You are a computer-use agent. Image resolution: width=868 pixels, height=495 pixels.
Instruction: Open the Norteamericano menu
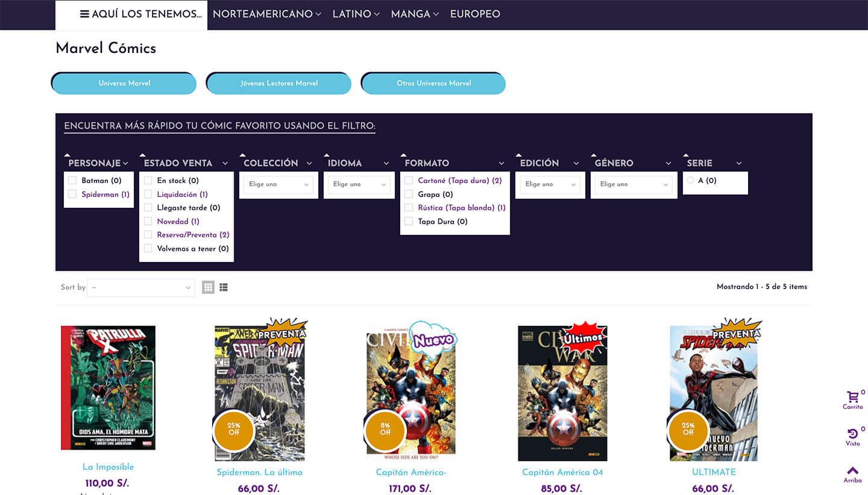[x=267, y=14]
